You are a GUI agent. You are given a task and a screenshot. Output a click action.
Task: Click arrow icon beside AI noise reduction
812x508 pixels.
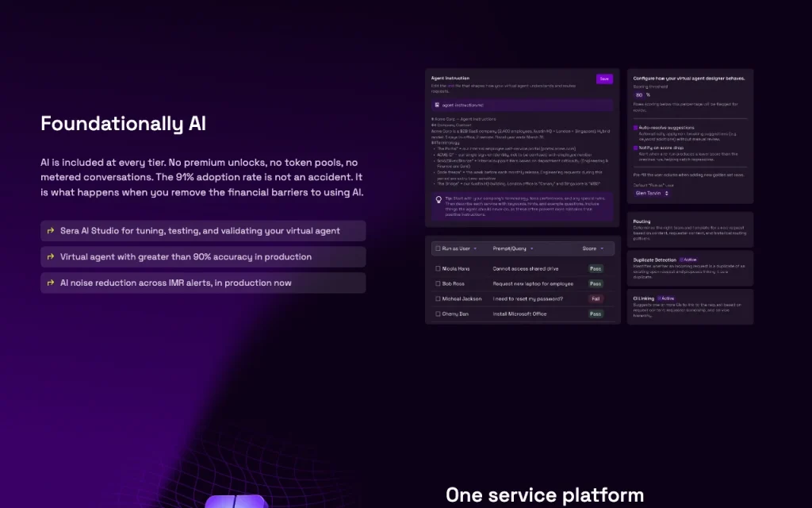(x=51, y=283)
